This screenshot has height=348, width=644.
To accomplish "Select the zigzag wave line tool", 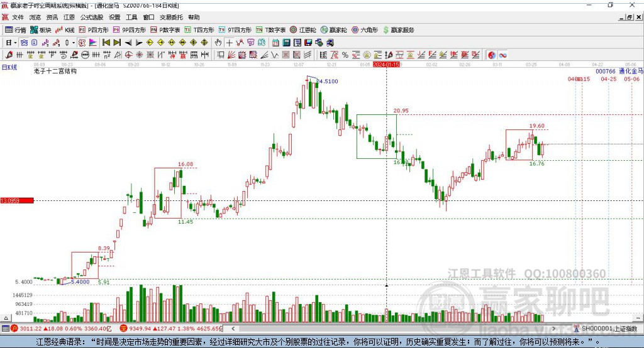I will pos(275,55).
